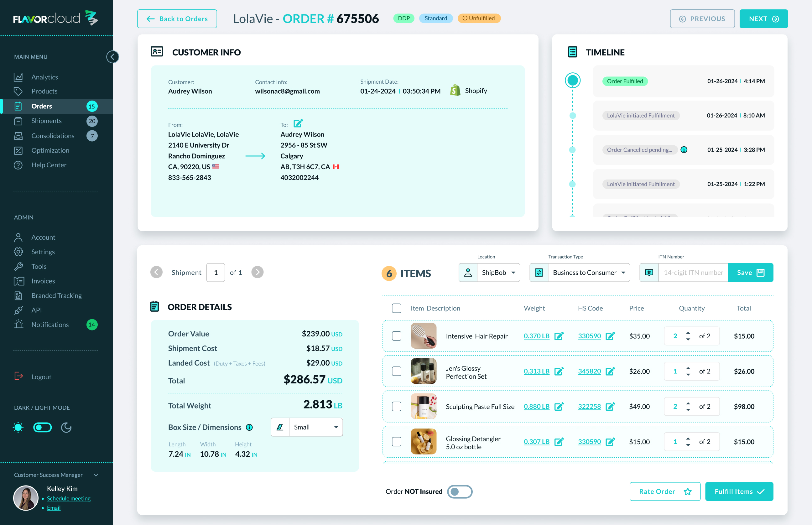812x525 pixels.
Task: Click the Order Details clipboard icon
Action: [154, 306]
